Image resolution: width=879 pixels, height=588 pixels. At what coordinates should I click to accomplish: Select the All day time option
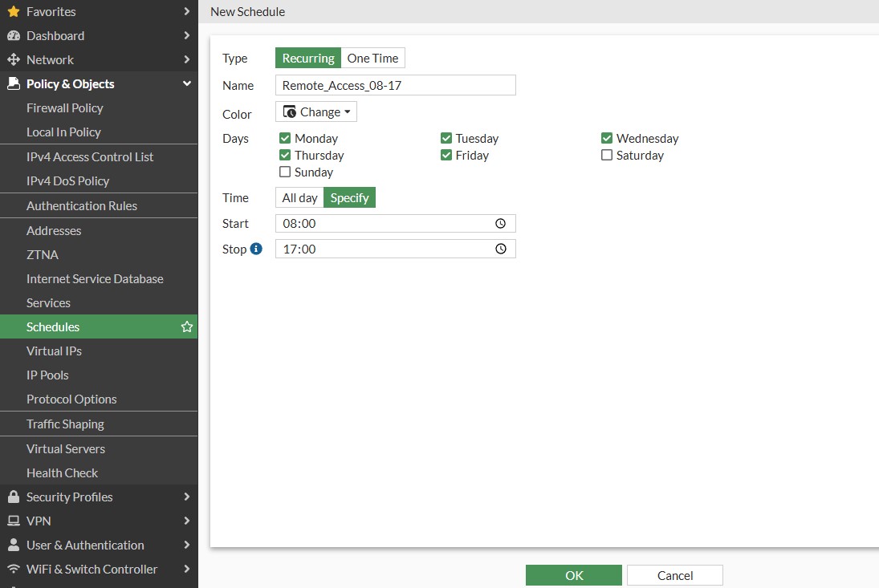(x=299, y=197)
